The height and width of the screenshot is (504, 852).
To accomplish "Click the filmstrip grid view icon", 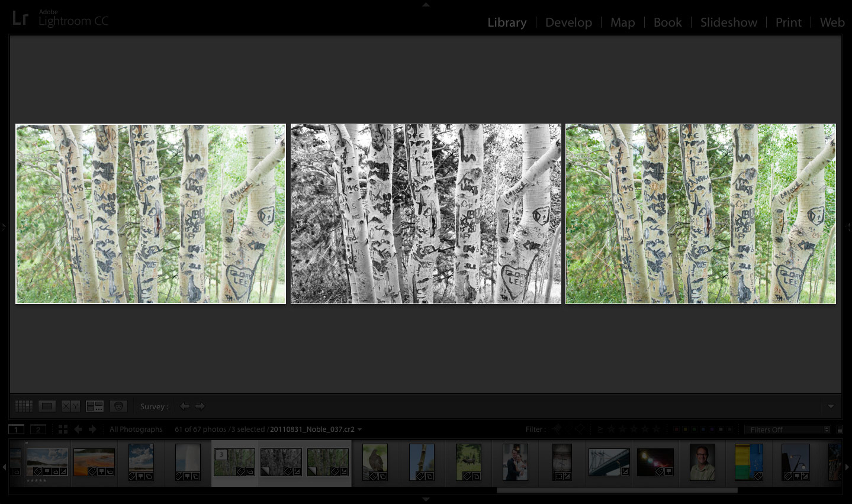I will (x=62, y=429).
